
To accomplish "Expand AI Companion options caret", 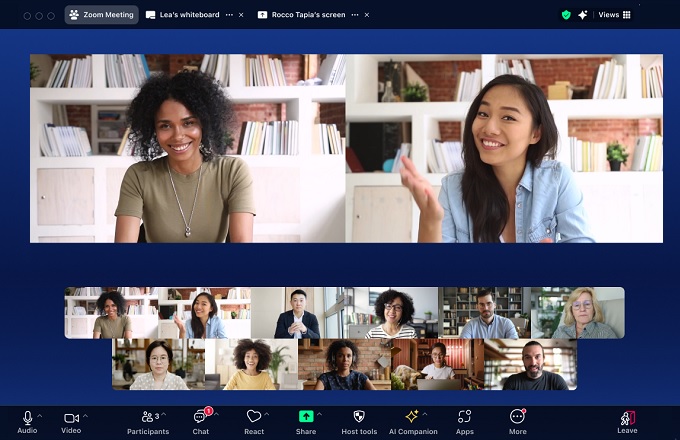I will tap(425, 414).
